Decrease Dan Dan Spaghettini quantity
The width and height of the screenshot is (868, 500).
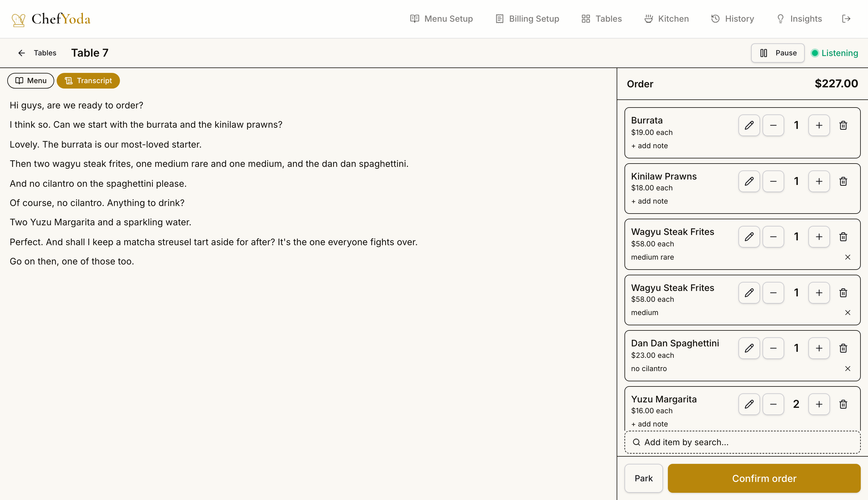pos(773,348)
